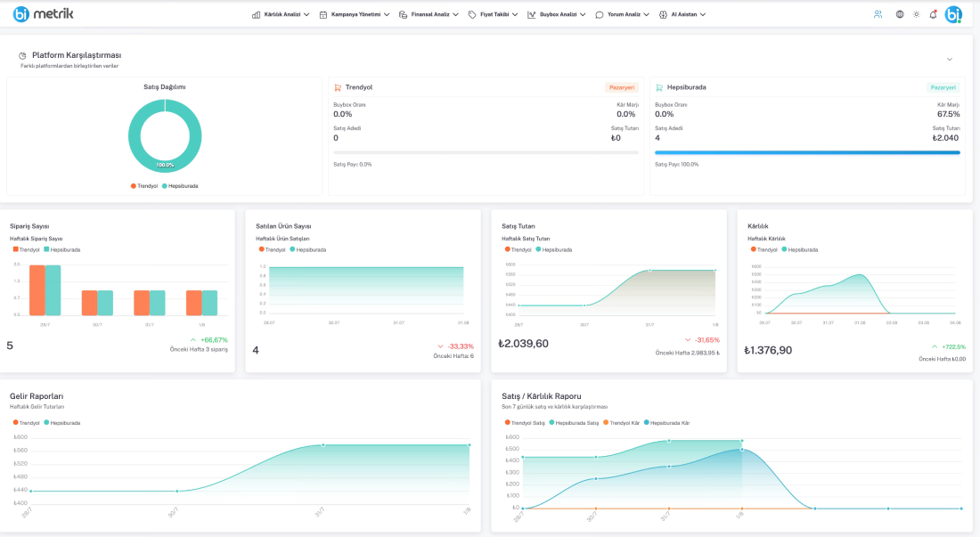Click the cart icon on the Trendyol card
The image size is (980, 537).
coord(338,87)
